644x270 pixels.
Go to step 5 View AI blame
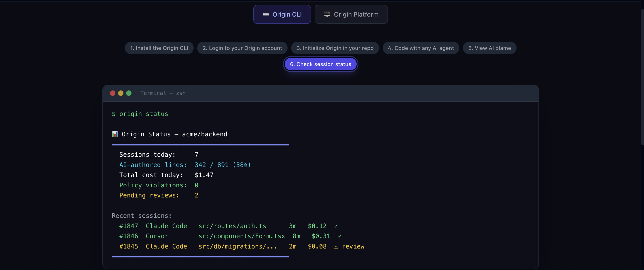click(x=489, y=48)
